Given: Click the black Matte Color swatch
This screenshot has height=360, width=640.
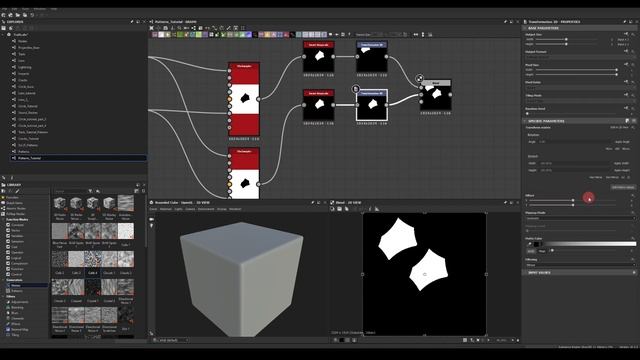Looking at the screenshot, I should coord(537,244).
